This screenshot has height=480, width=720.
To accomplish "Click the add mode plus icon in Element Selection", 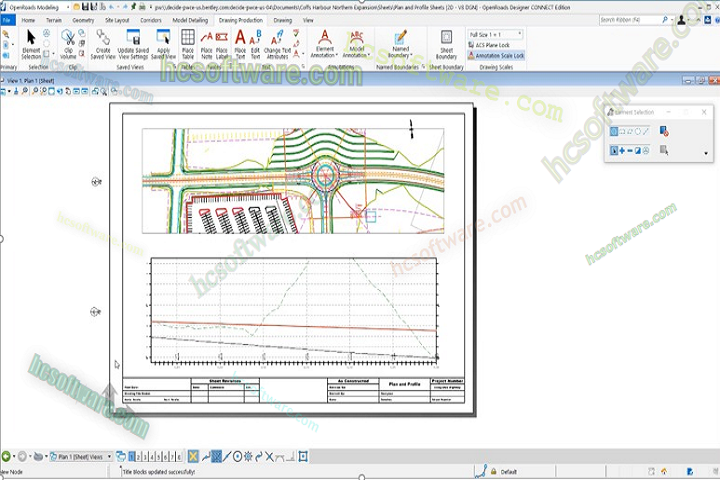I will click(622, 150).
